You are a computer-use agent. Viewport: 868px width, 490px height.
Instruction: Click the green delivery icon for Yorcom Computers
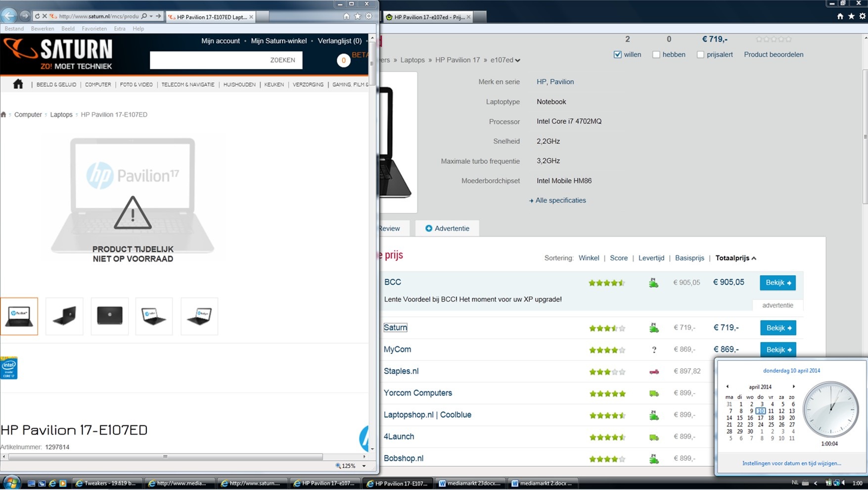(x=654, y=393)
